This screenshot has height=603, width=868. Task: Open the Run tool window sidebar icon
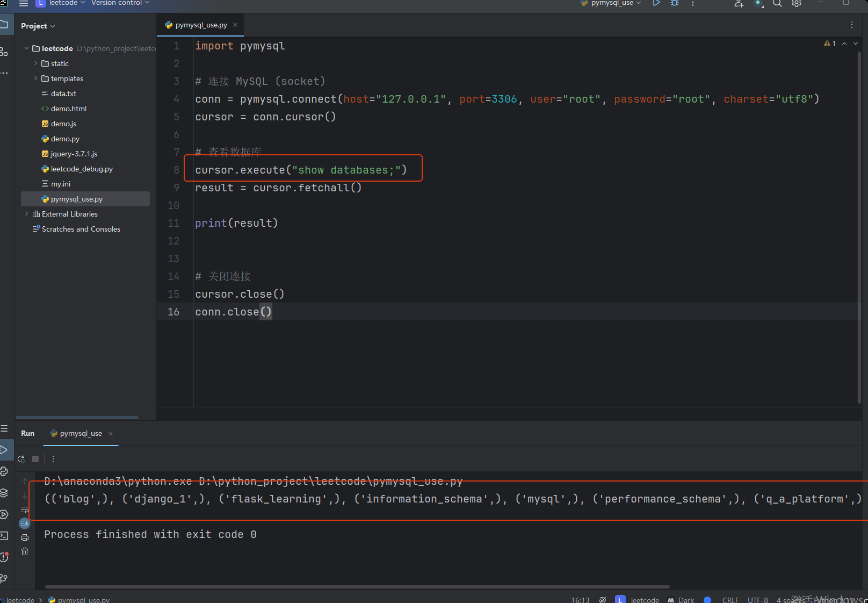(4, 450)
